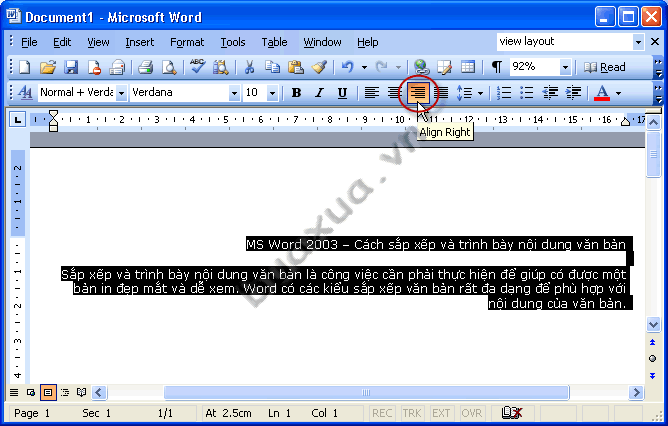Undo the last action

348,67
